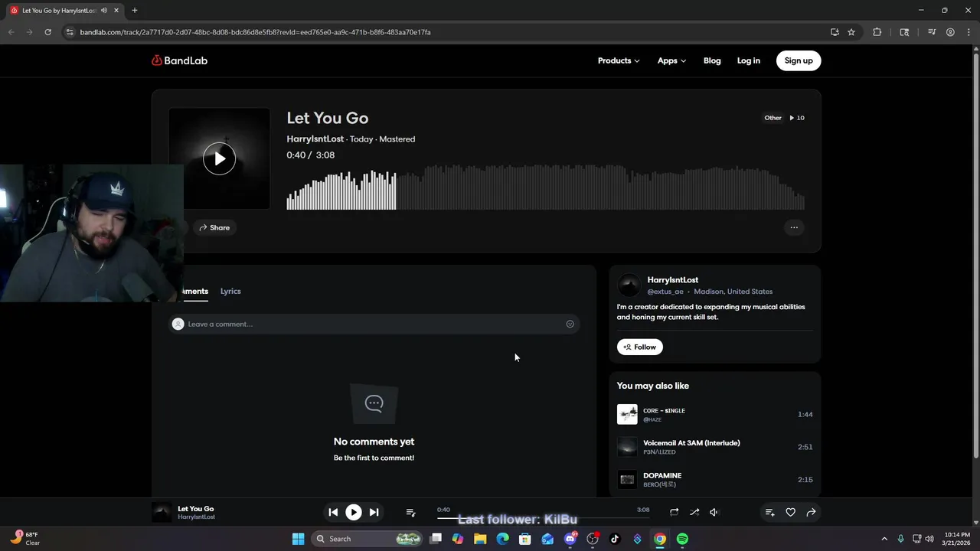Open the Apps dropdown menu
Screen dimensions: 980x551
click(x=671, y=60)
